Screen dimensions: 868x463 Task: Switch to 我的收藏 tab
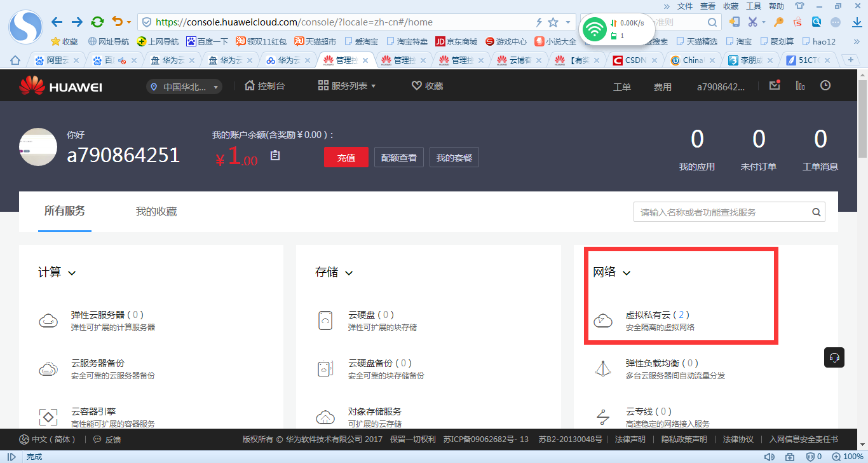point(156,212)
